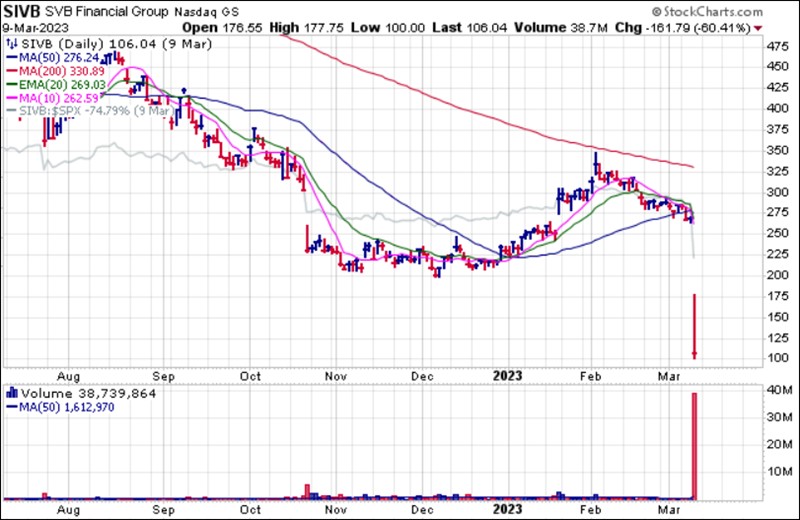The image size is (800, 520).
Task: Click the 350 price axis label
Action: [778, 151]
